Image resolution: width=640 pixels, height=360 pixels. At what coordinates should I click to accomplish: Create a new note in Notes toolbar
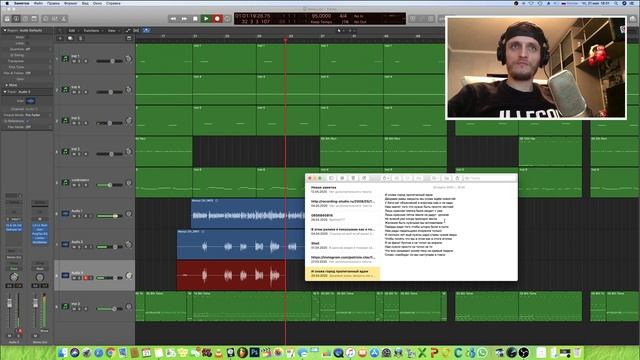click(x=364, y=178)
